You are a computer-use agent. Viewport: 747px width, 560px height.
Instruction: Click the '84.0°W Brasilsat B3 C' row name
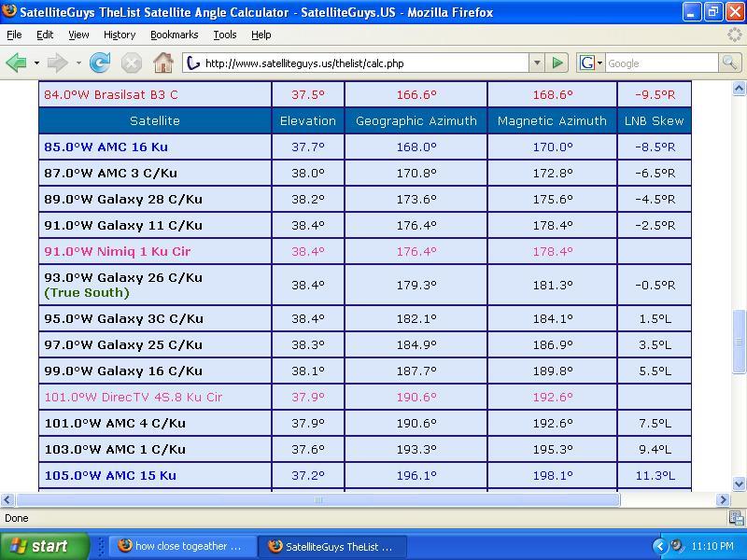pos(111,95)
